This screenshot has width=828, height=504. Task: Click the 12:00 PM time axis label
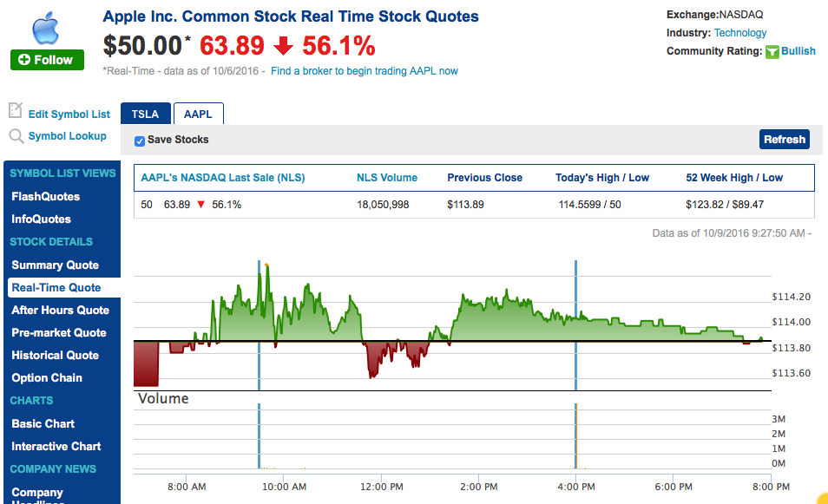[x=382, y=487]
